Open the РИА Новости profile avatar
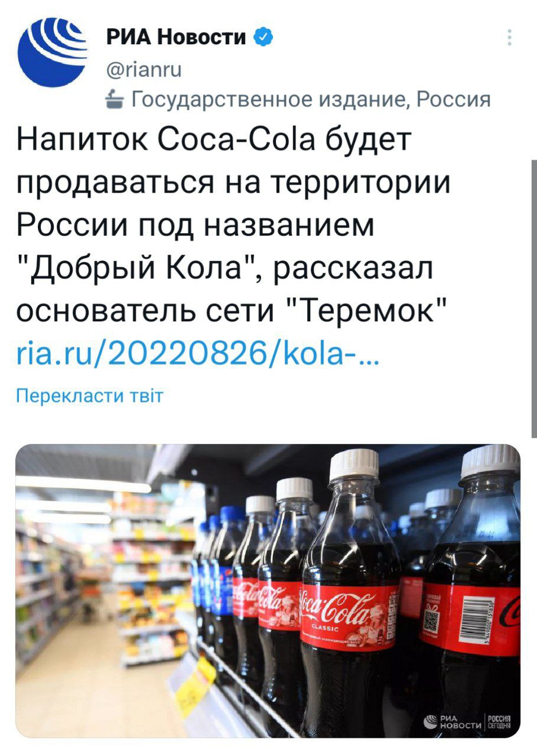This screenshot has width=537, height=756. (52, 52)
